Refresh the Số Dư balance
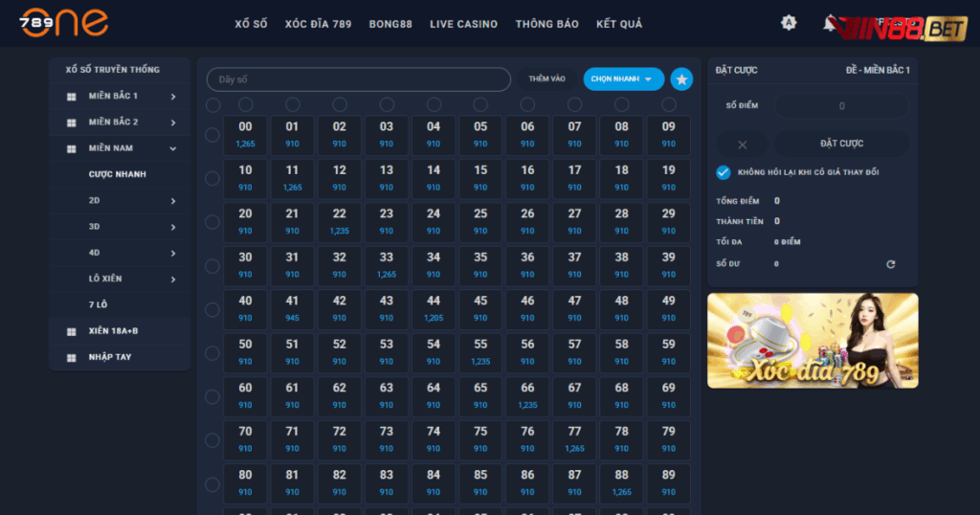Viewport: 980px width, 515px height. [891, 264]
